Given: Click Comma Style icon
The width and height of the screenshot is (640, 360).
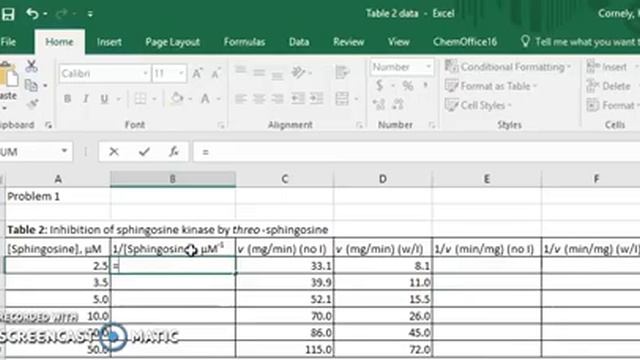Looking at the screenshot, I should [x=426, y=85].
